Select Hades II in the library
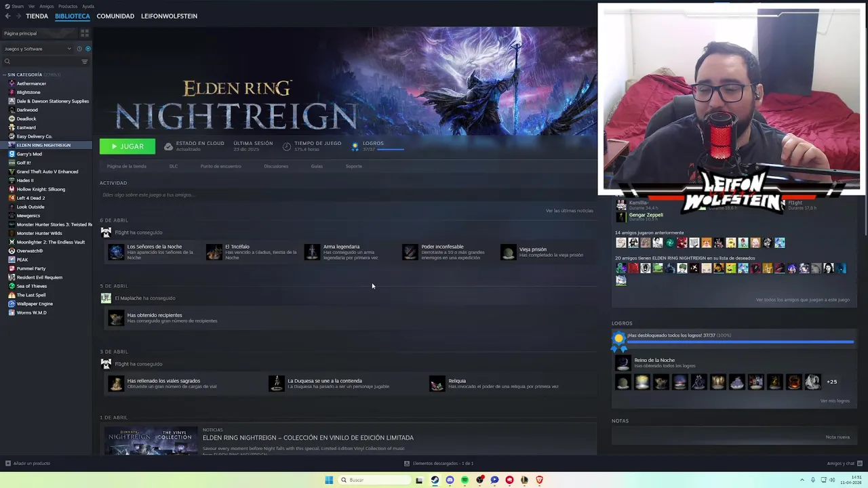Screen dimensions: 868x488 tap(25, 180)
